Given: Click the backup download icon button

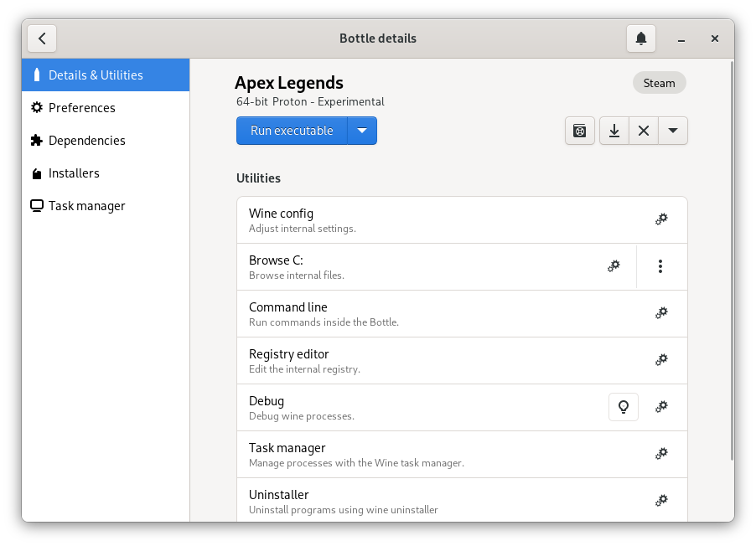Looking at the screenshot, I should coord(614,131).
